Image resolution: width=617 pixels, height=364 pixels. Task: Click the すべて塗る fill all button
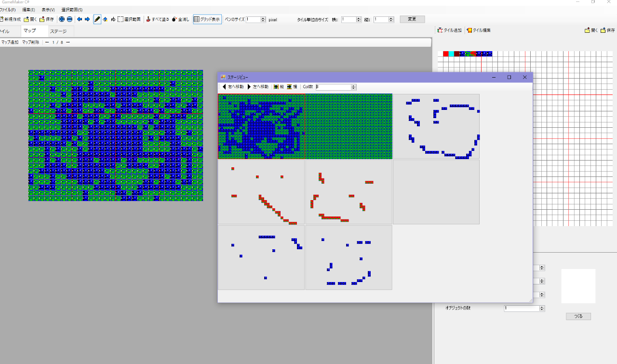coord(157,19)
